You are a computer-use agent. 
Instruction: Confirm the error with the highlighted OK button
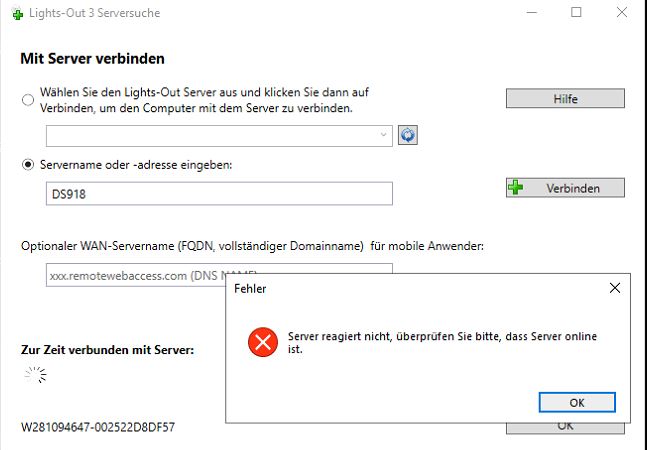[x=576, y=402]
